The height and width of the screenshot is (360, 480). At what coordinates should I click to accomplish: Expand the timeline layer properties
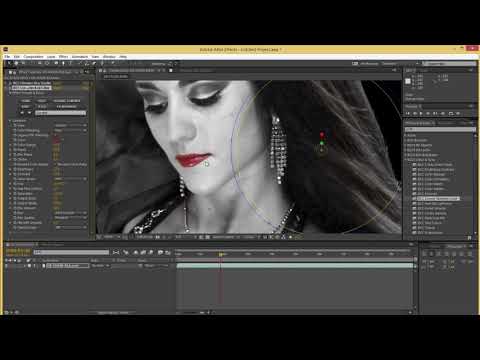pos(24,266)
